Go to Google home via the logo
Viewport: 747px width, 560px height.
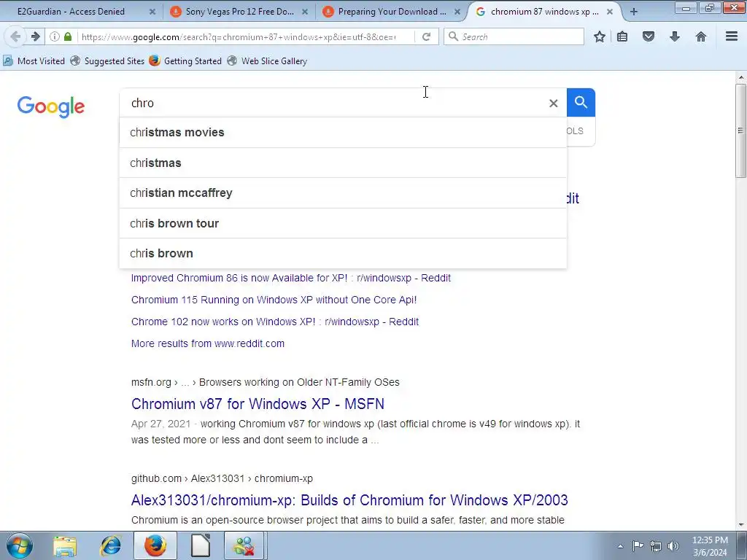[51, 106]
